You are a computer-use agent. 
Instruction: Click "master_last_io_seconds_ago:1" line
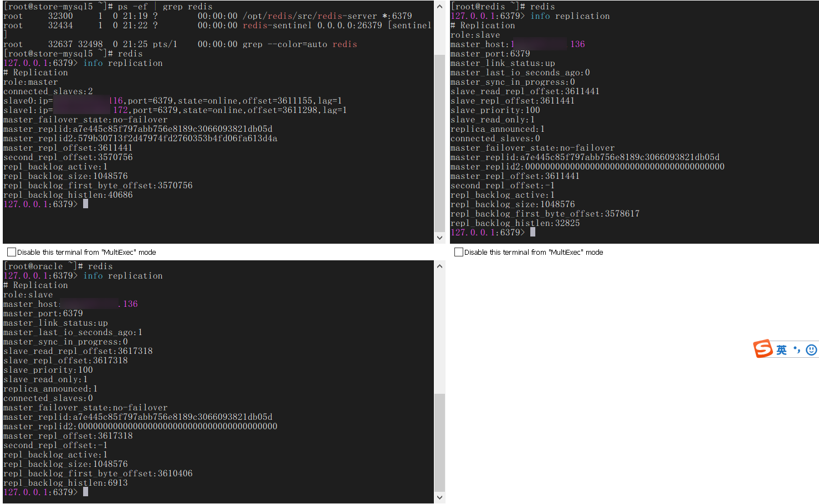point(73,332)
